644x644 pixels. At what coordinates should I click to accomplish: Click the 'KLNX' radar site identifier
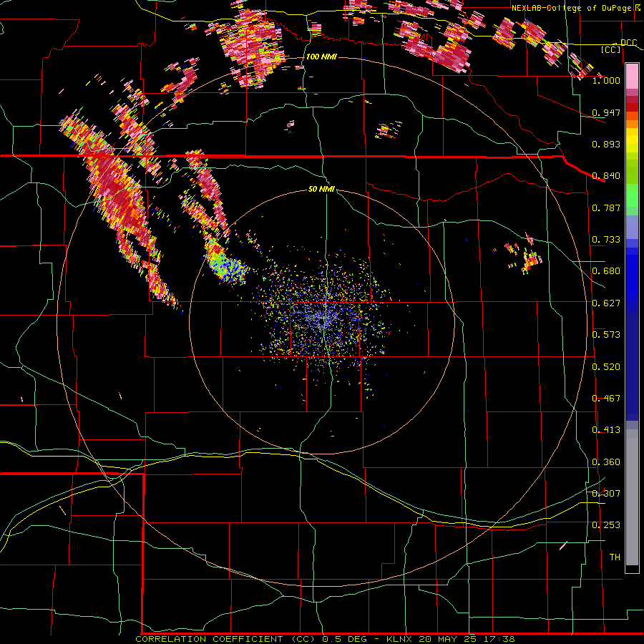pos(401,639)
